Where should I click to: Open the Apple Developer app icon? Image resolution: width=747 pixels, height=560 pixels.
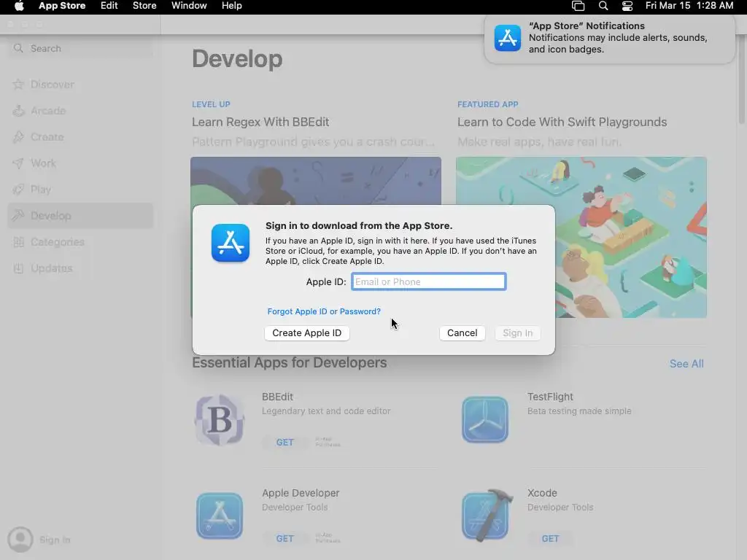point(220,516)
